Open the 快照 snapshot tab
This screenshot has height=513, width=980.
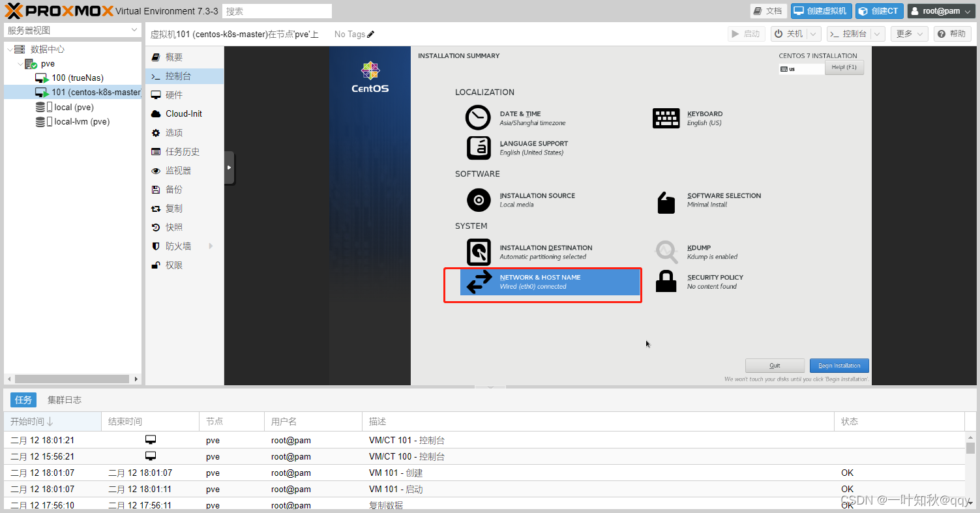coord(185,227)
